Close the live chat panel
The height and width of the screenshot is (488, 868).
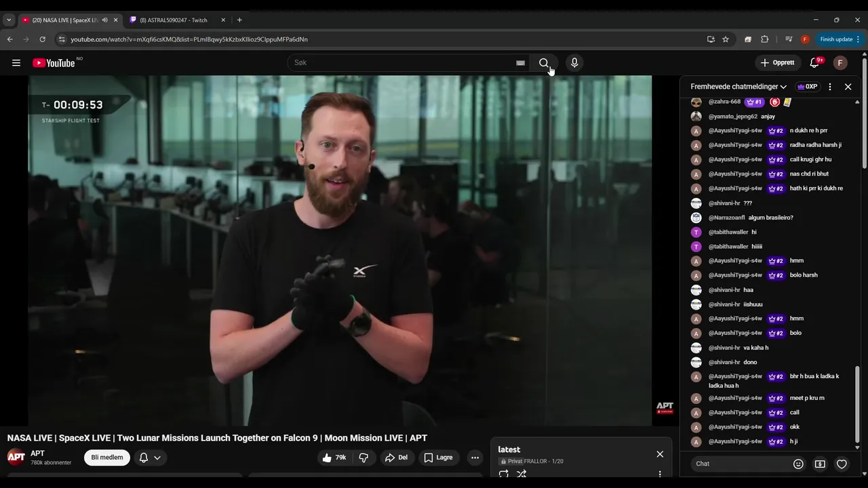[x=848, y=87]
